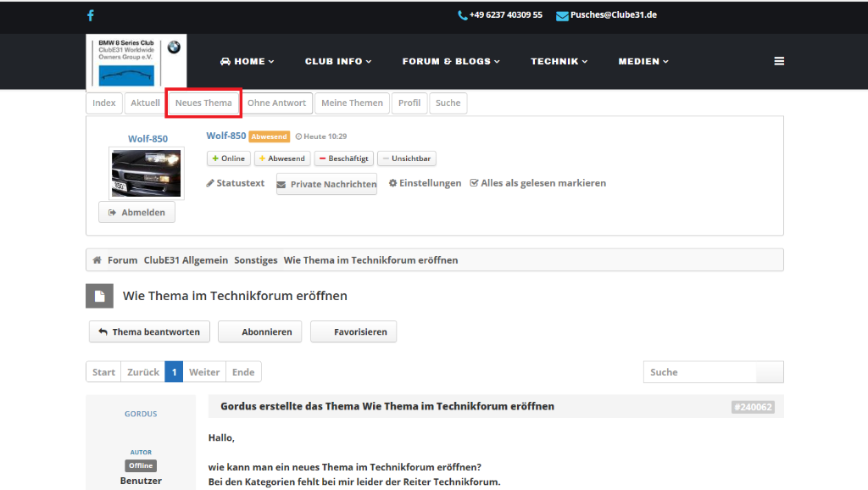Viewport: 868px width, 490px height.
Task: Click the search button next to Suche field
Action: click(x=769, y=372)
